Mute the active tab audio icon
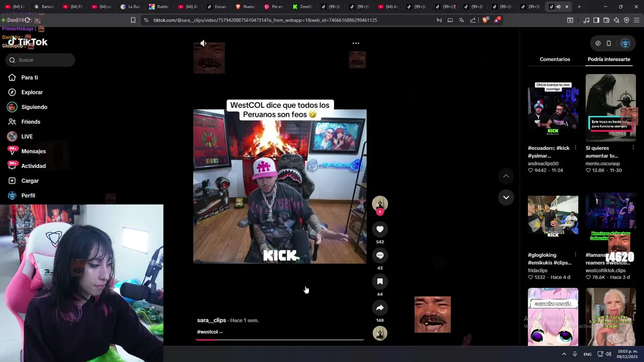 pyautogui.click(x=558, y=7)
